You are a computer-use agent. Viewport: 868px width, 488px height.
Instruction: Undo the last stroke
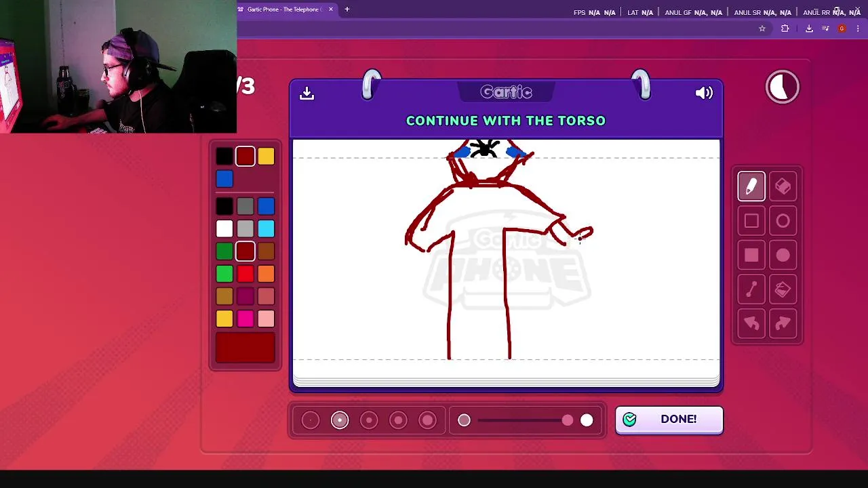tap(751, 324)
